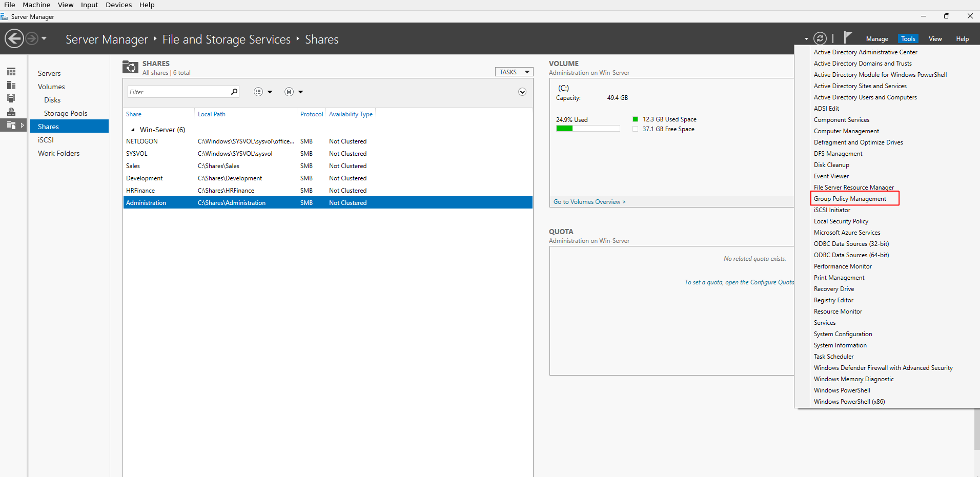
Task: Click the Configure Quota link text
Action: (739, 282)
